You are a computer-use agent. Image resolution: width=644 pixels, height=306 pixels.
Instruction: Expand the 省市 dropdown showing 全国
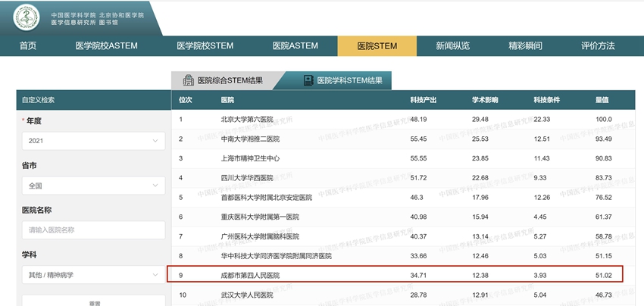[94, 186]
